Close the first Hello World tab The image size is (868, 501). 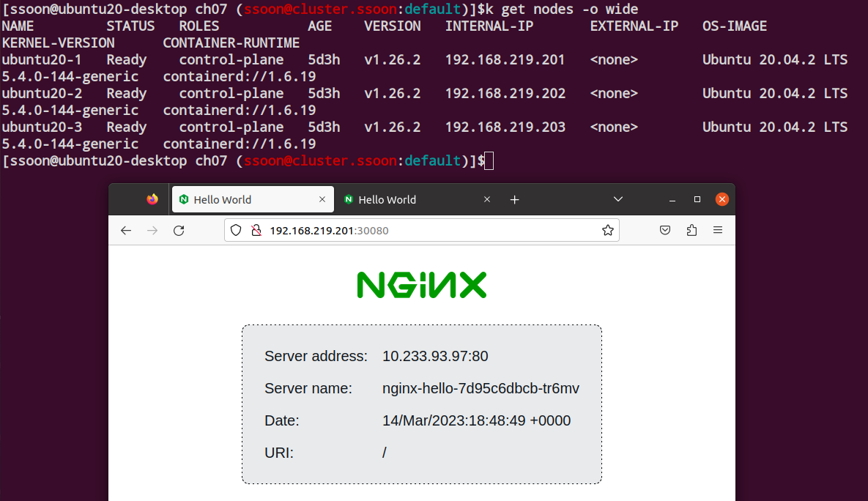322,199
